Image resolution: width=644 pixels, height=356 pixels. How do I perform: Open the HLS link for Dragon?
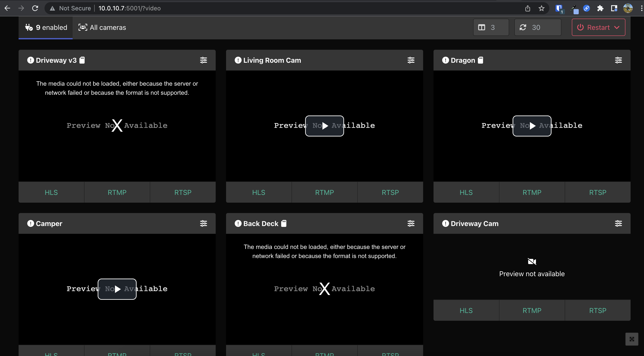[466, 192]
